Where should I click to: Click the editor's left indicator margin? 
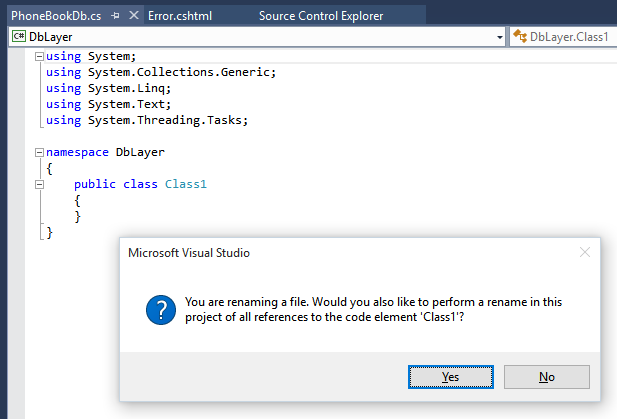tap(16, 234)
